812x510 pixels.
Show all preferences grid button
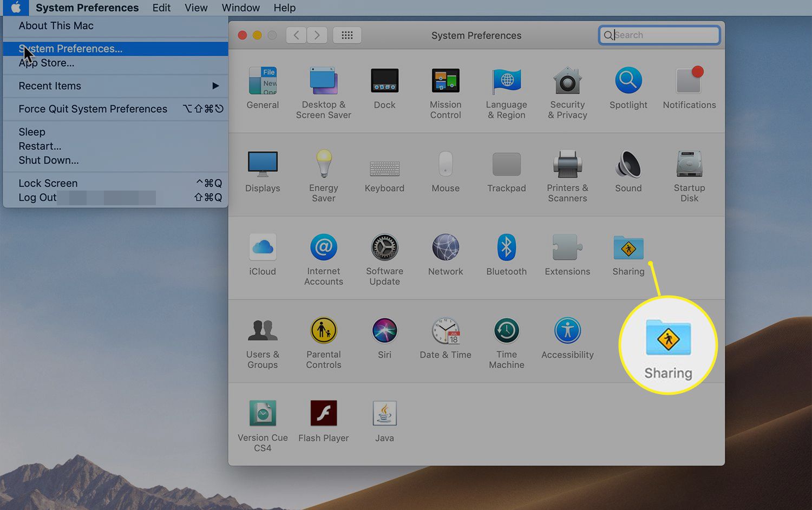point(347,35)
